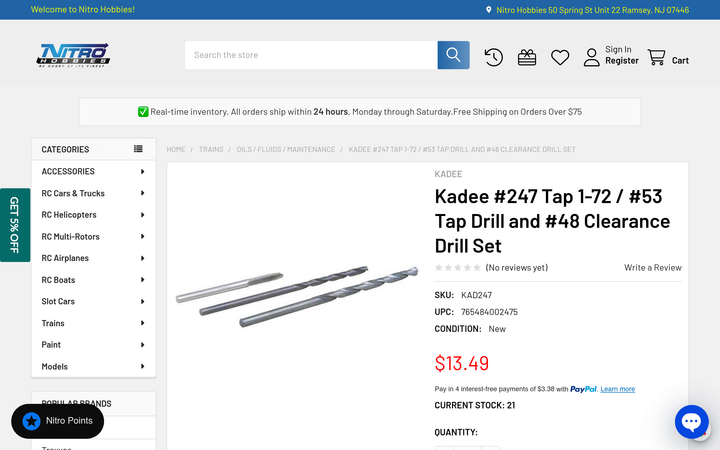Image resolution: width=720 pixels, height=450 pixels.
Task: Expand RC Cars & Trucks arrow
Action: pyautogui.click(x=142, y=193)
